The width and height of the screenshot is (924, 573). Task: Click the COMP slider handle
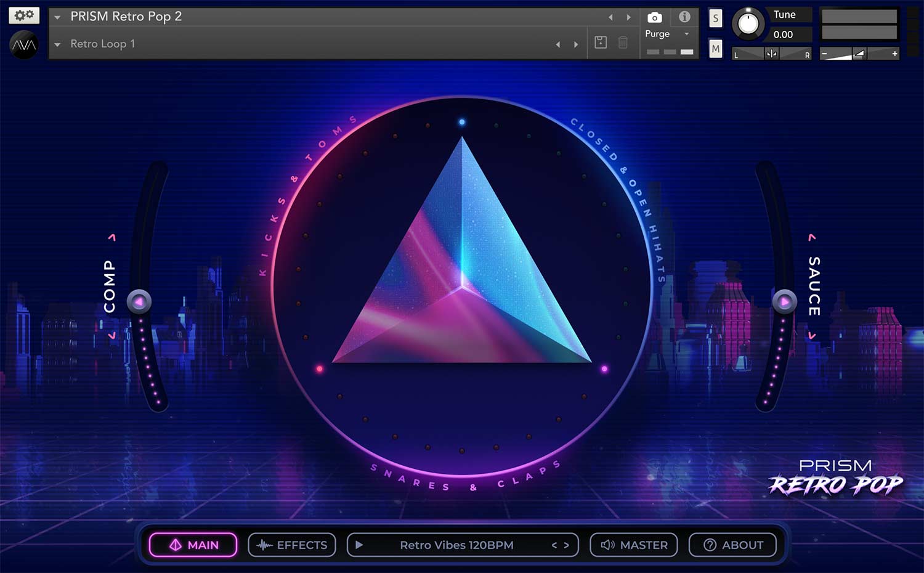[139, 301]
